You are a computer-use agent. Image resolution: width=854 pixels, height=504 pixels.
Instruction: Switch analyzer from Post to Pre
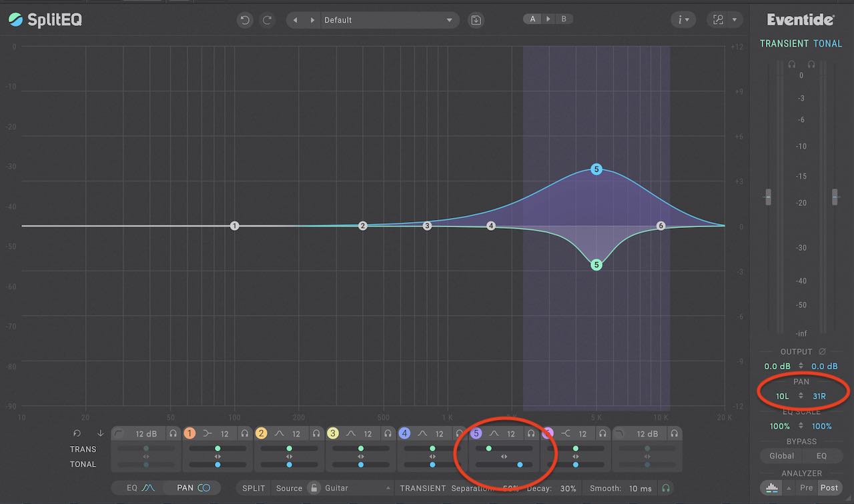[x=807, y=487]
